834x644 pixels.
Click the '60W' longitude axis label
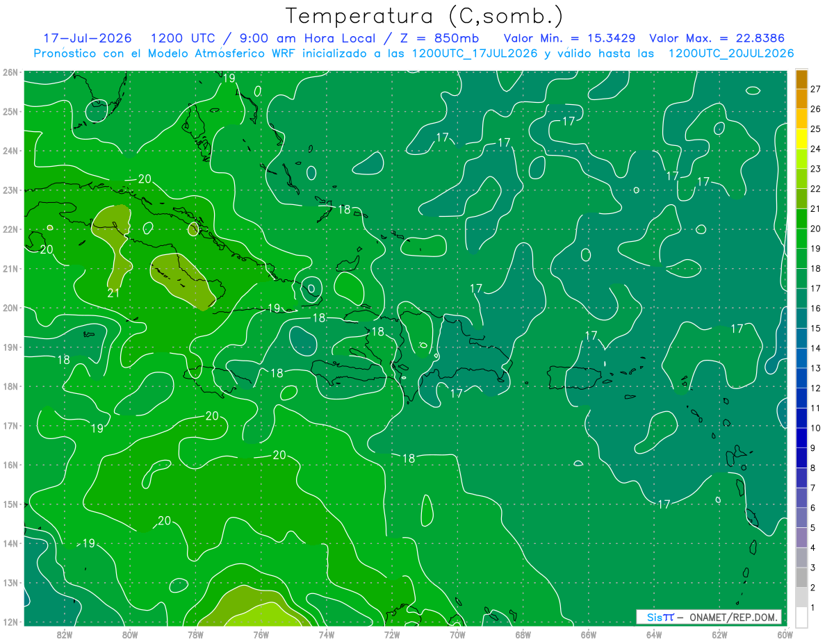[x=784, y=634]
